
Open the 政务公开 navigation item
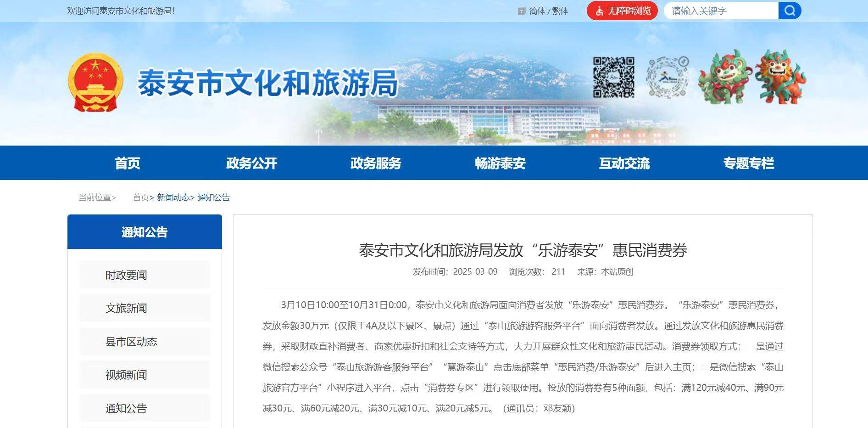click(x=251, y=163)
